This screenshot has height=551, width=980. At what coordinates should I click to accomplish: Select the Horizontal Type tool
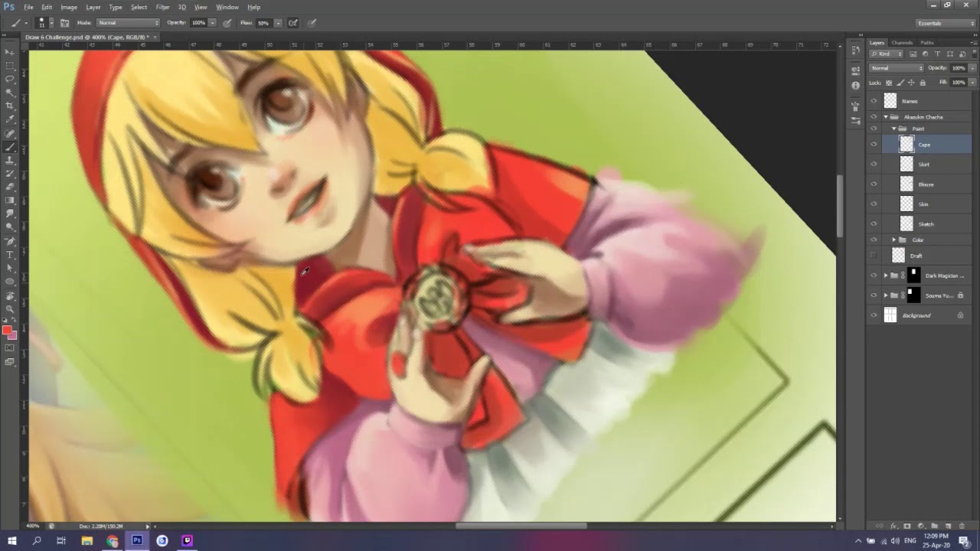(10, 254)
